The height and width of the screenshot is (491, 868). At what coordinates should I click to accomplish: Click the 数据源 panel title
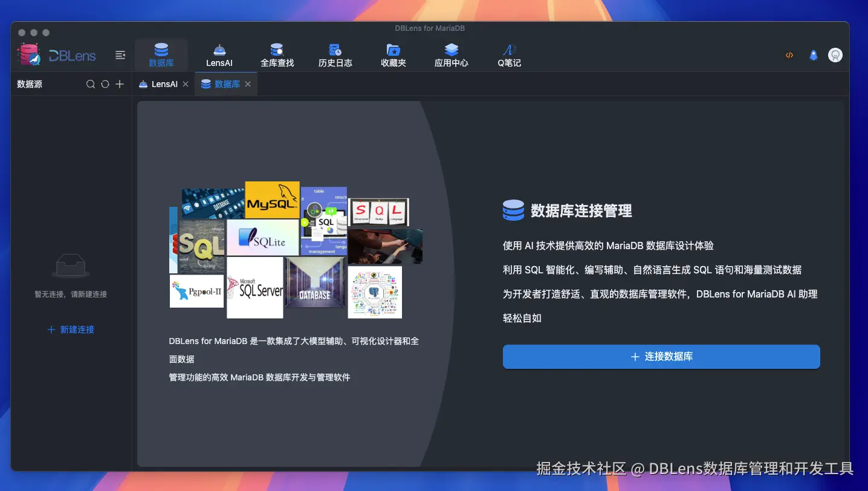tap(30, 84)
